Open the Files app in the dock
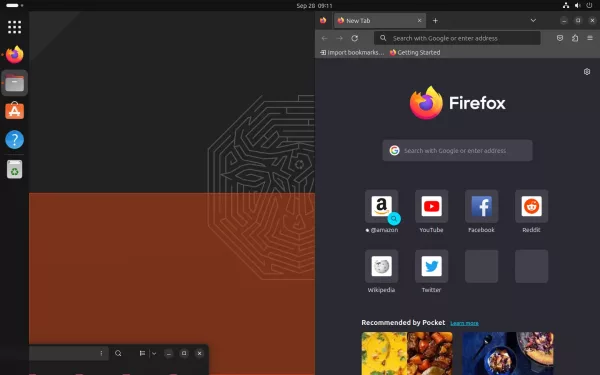 click(15, 83)
